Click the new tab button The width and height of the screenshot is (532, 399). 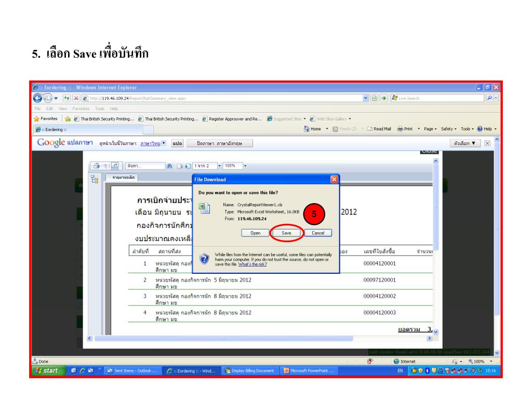tap(148, 129)
